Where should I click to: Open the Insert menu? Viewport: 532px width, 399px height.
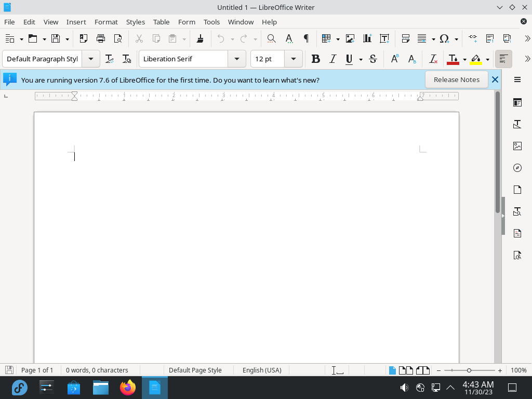(76, 22)
